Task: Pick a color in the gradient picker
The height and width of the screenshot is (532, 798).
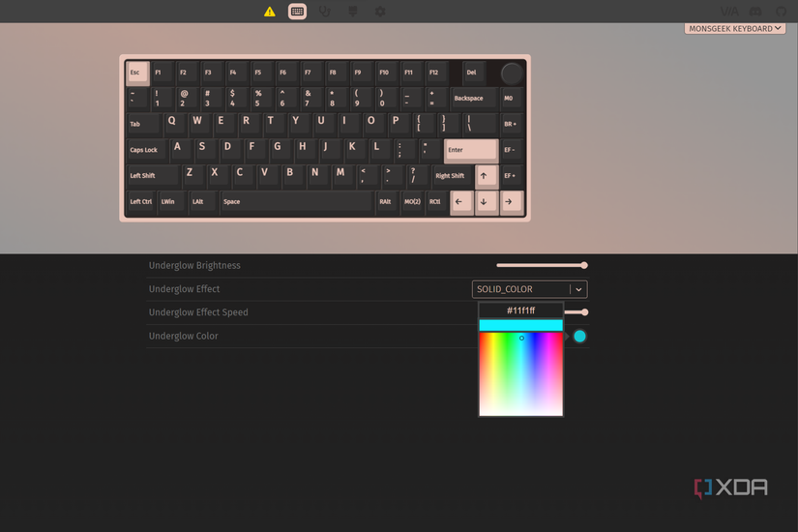Action: (521, 374)
